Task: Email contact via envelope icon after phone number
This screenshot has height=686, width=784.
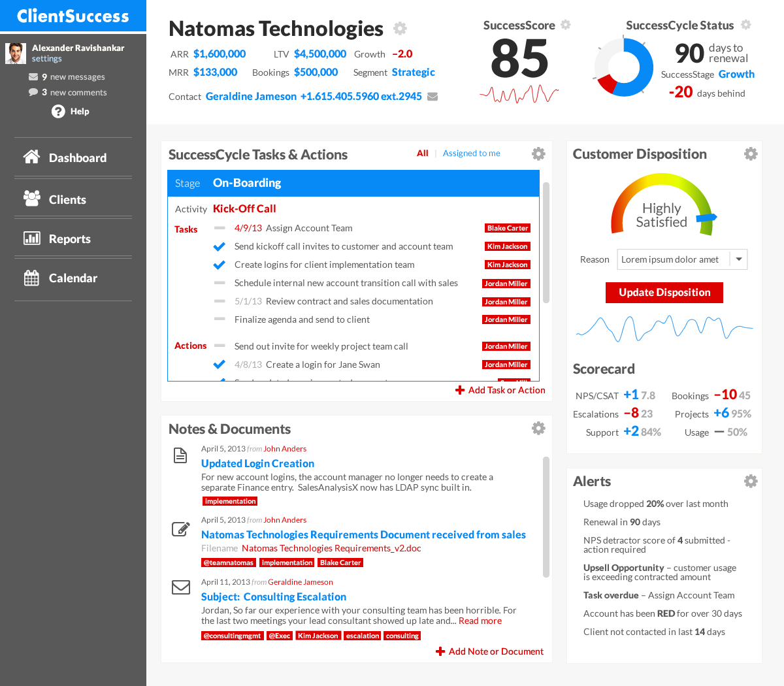Action: click(x=433, y=97)
